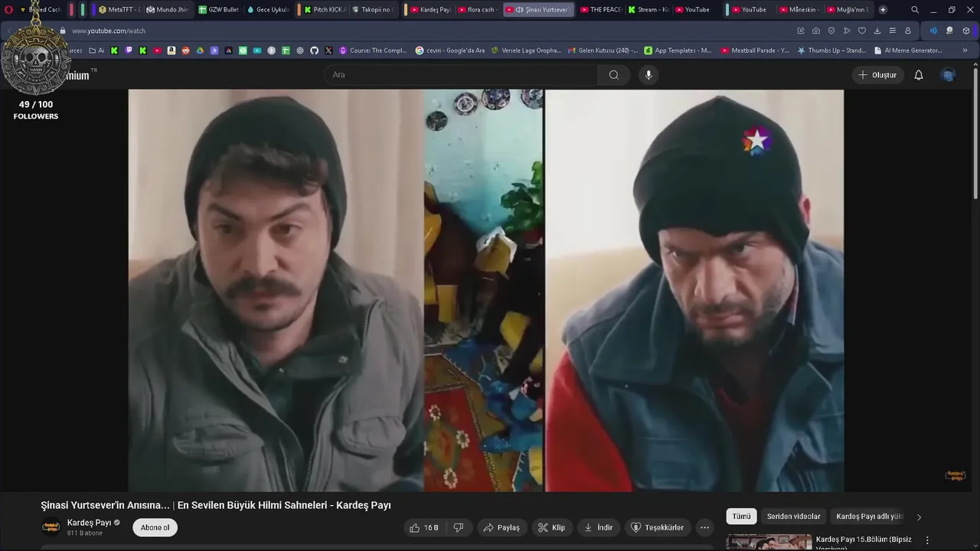Open the GitHub bookmark icon
This screenshot has height=551, width=980.
point(314,51)
